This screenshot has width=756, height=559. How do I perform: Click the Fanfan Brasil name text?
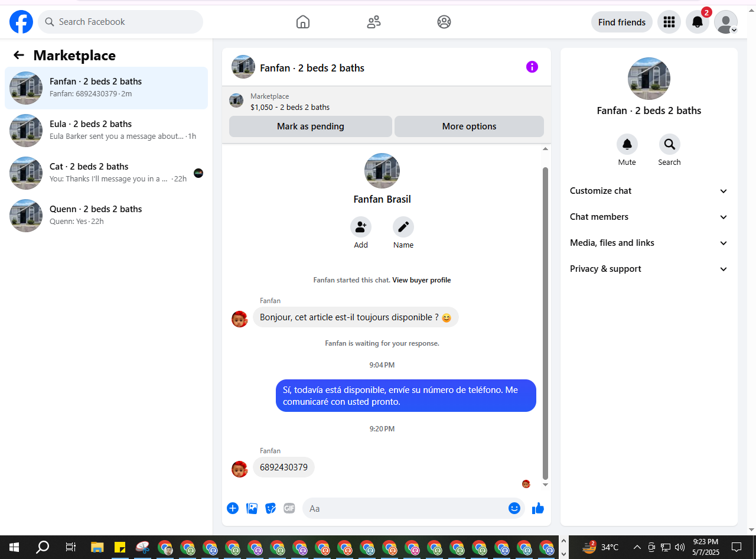coord(382,199)
